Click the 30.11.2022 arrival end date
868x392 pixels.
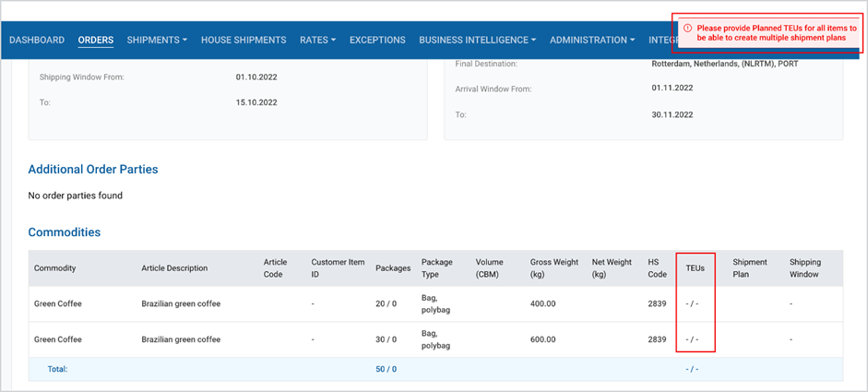point(672,114)
